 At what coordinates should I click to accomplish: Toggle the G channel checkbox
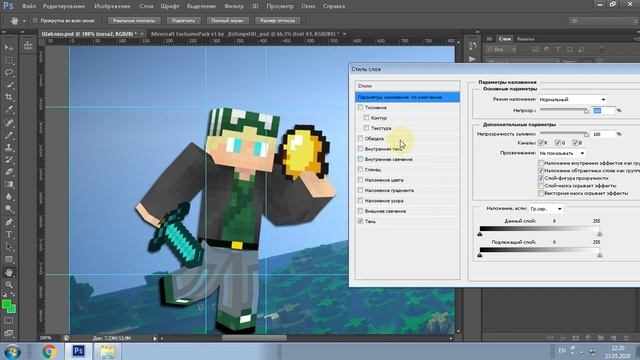(x=558, y=143)
